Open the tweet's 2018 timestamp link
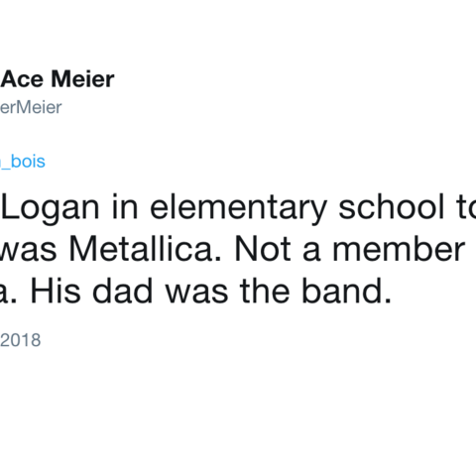476x476 pixels. (x=20, y=340)
